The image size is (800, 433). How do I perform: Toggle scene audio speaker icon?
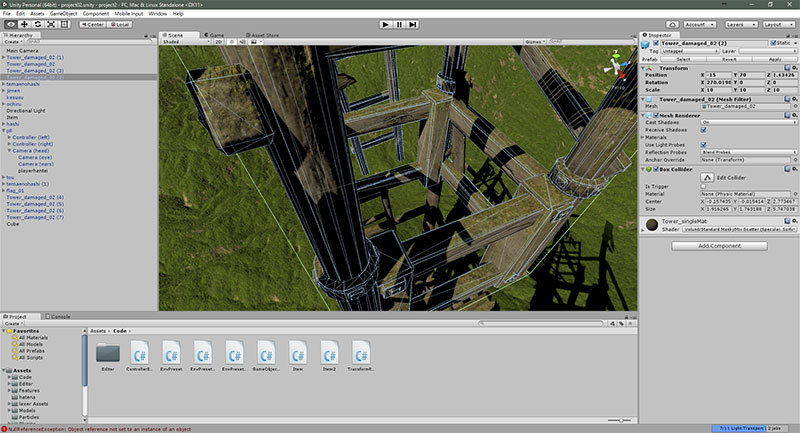(242, 42)
